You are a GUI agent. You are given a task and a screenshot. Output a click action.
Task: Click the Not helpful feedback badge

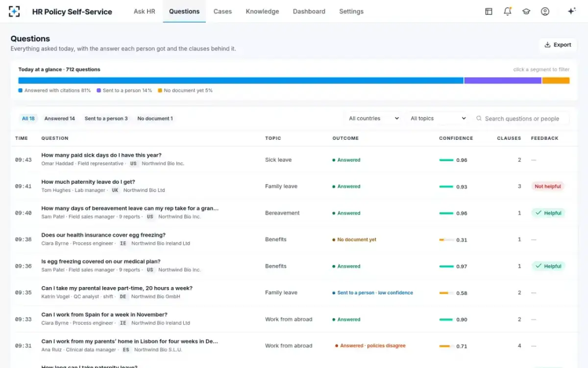pos(548,186)
